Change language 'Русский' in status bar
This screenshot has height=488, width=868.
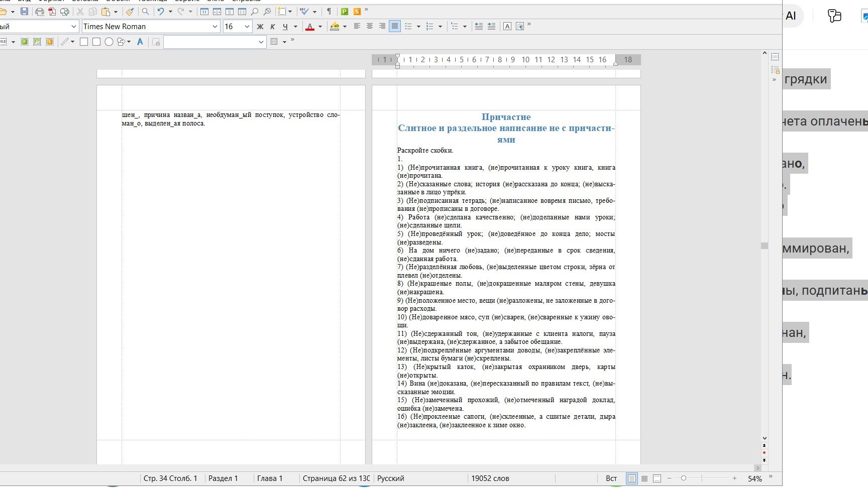coord(391,478)
